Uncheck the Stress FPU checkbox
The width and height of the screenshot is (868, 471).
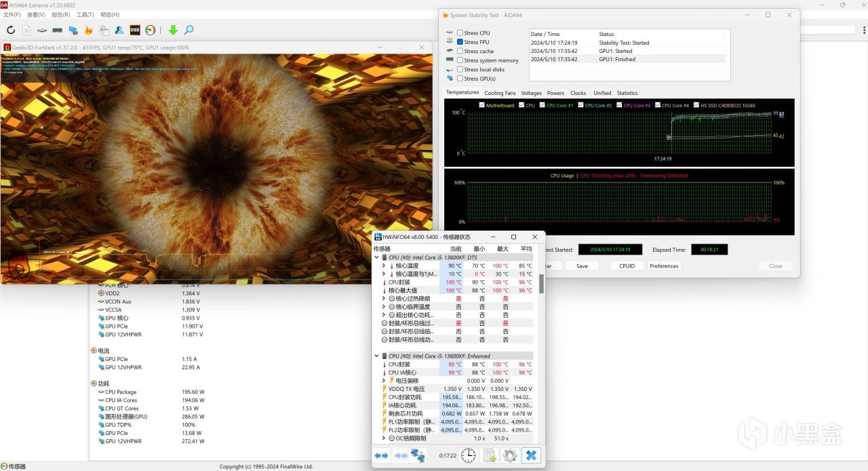tap(460, 42)
